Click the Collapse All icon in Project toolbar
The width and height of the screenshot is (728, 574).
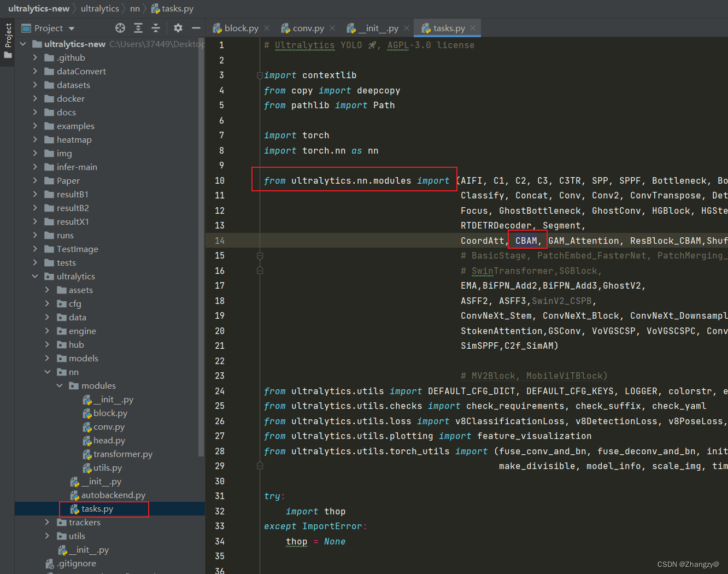[x=156, y=28]
